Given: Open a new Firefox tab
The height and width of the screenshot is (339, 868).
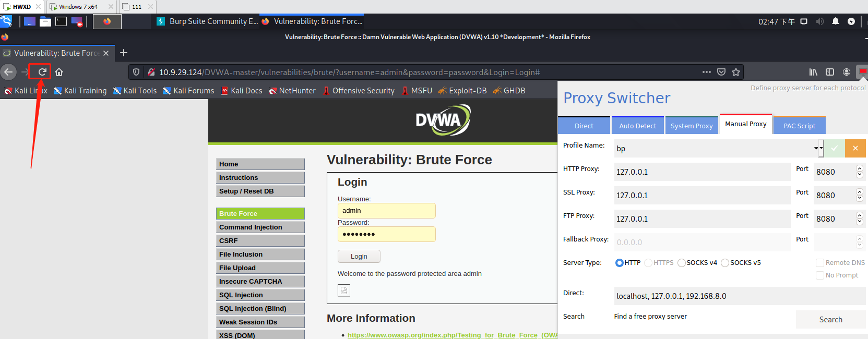Looking at the screenshot, I should 124,53.
